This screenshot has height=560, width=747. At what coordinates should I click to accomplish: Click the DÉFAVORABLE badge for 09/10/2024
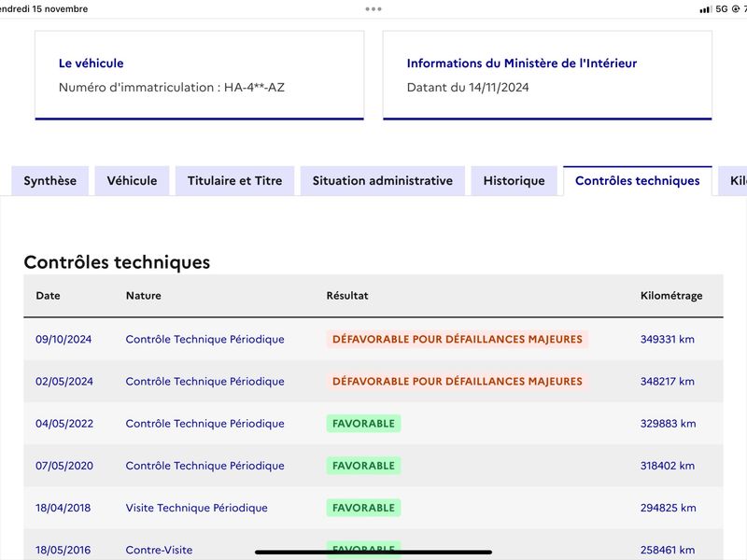[x=458, y=340]
